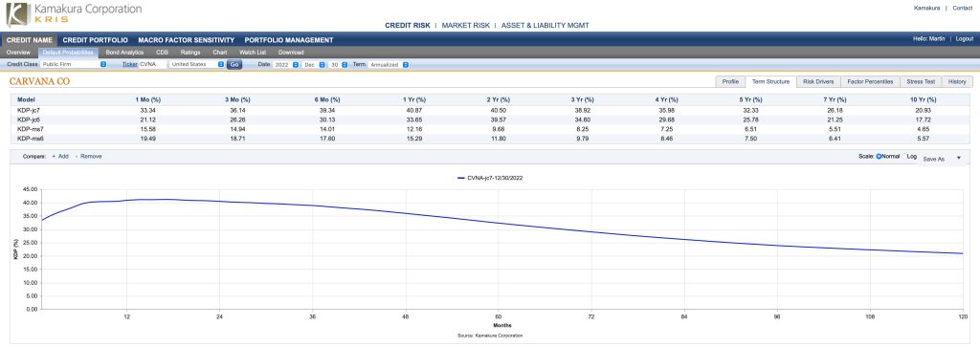Image resolution: width=980 pixels, height=347 pixels.
Task: Click Remove in the Compare bar
Action: tap(89, 157)
